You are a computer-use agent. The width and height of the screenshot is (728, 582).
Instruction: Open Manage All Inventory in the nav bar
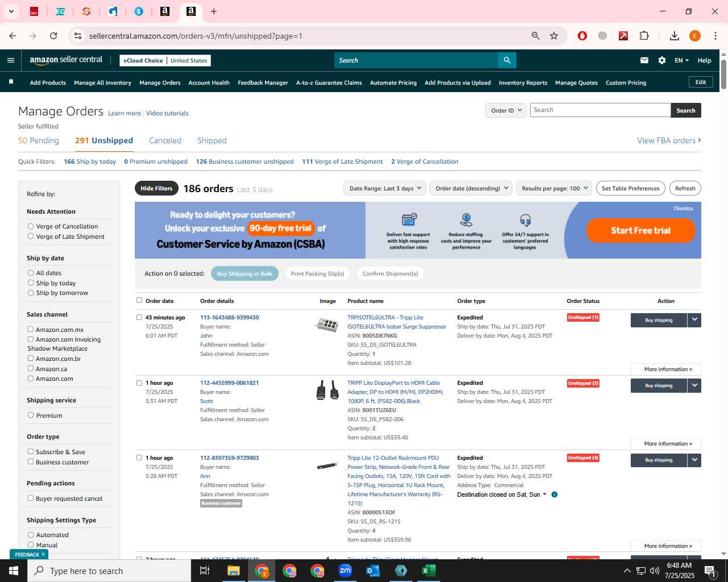tap(102, 82)
